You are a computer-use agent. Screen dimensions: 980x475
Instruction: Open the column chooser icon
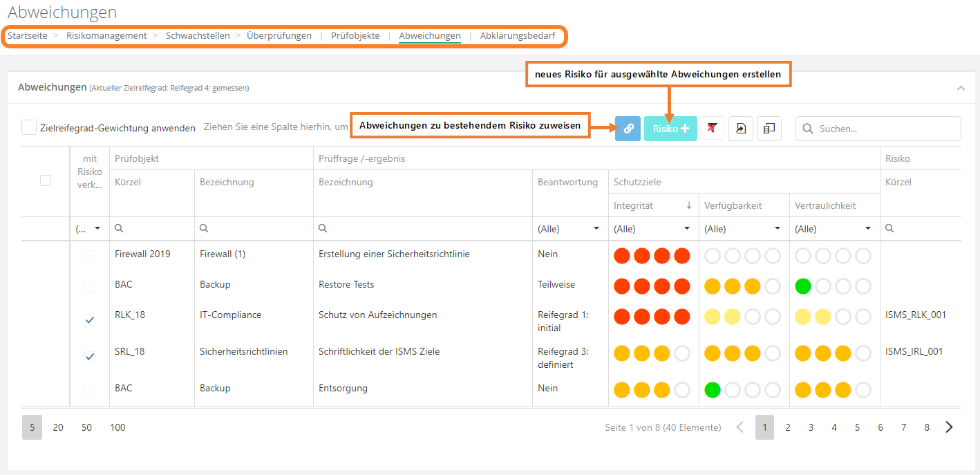[769, 129]
